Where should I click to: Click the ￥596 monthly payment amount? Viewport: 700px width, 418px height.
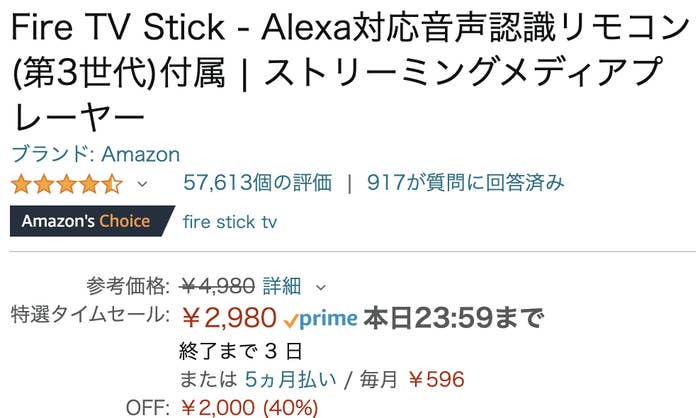437,380
